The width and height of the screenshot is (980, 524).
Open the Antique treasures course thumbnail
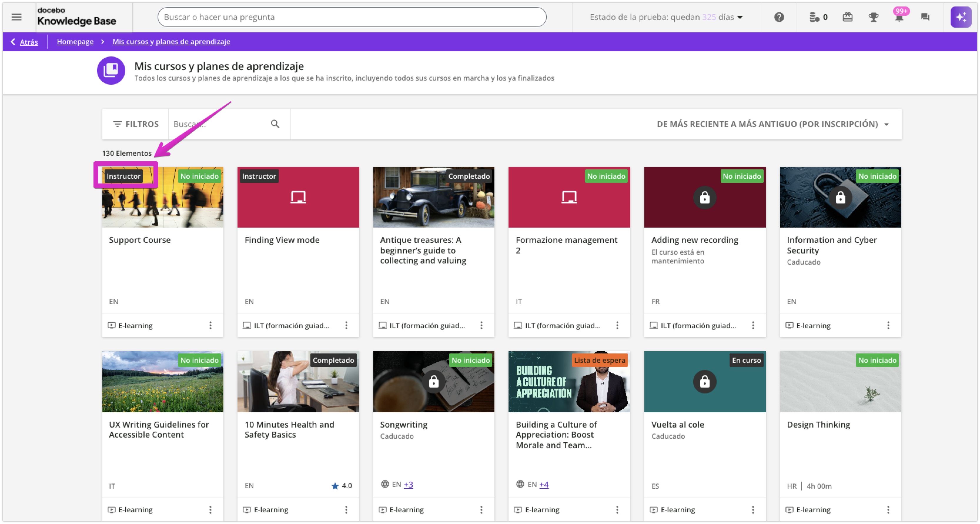click(433, 198)
